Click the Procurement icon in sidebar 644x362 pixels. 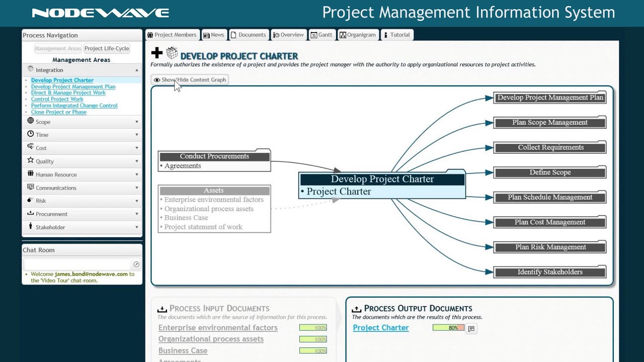[31, 213]
